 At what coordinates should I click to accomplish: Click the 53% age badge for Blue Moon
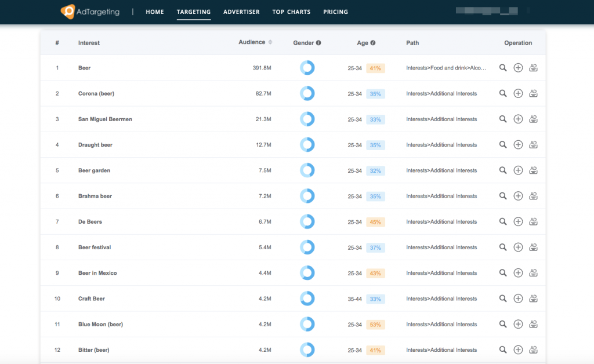click(375, 325)
